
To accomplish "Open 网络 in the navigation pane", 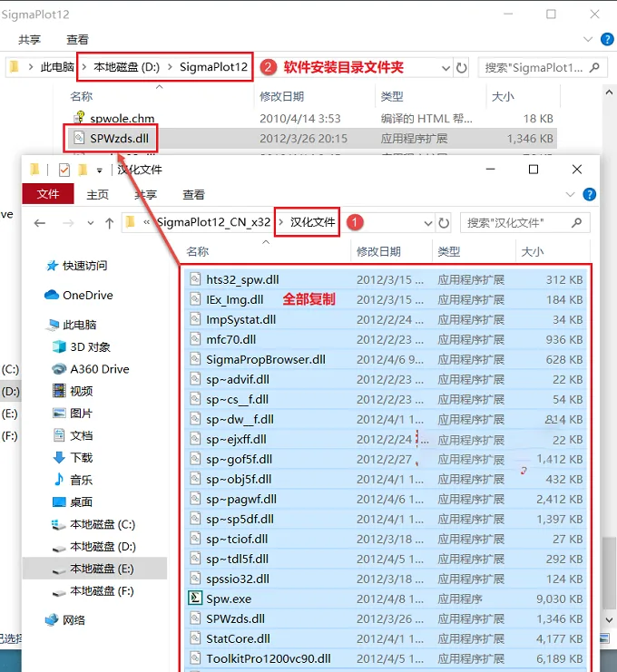I will tap(65, 619).
